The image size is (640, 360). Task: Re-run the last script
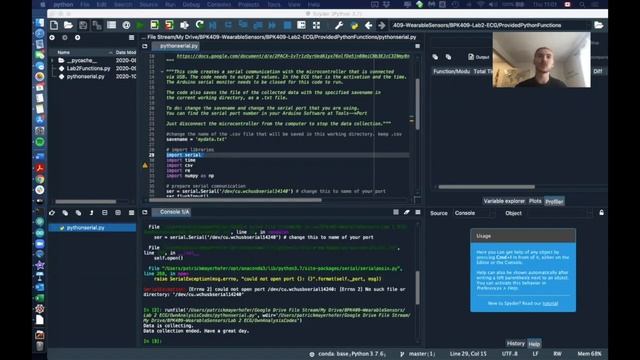[x=199, y=25]
